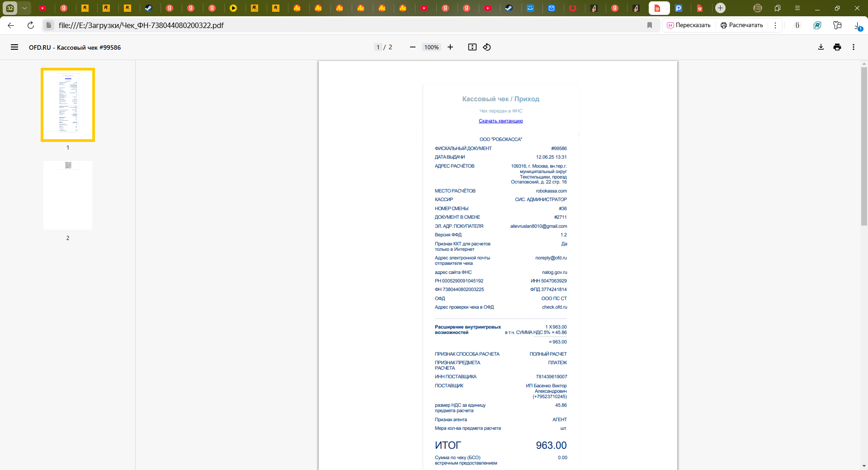The width and height of the screenshot is (868, 470).
Task: Click the Кассовый чек / Приход heading
Action: pyautogui.click(x=500, y=99)
